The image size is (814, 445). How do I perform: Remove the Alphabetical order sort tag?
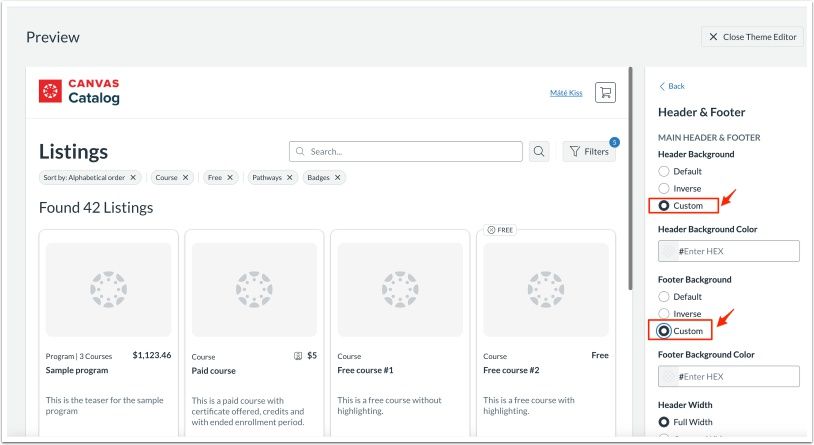(x=133, y=177)
